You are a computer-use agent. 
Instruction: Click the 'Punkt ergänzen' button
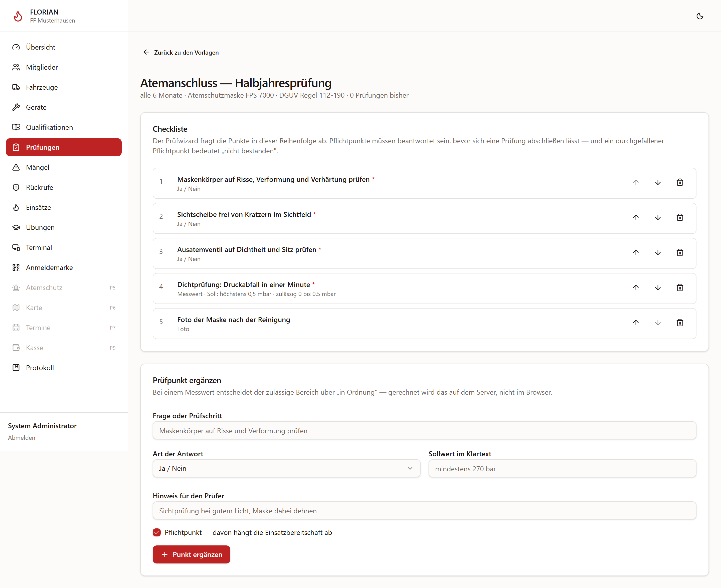point(191,554)
